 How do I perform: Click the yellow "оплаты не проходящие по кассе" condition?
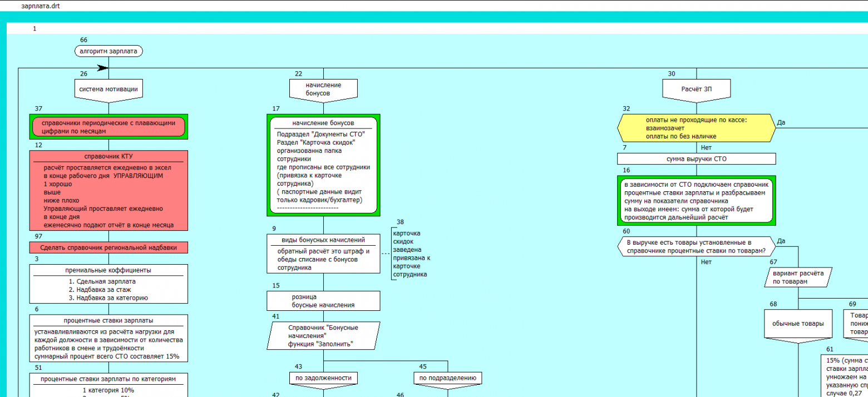[x=696, y=128]
